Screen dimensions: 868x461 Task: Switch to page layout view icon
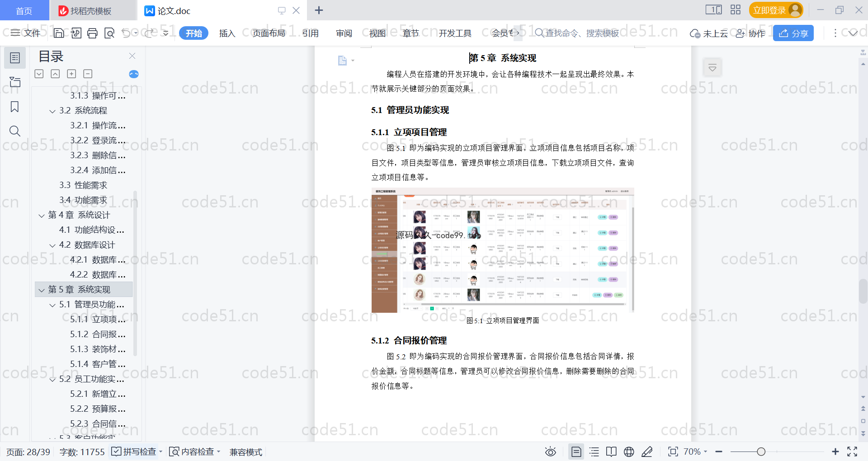coord(576,452)
